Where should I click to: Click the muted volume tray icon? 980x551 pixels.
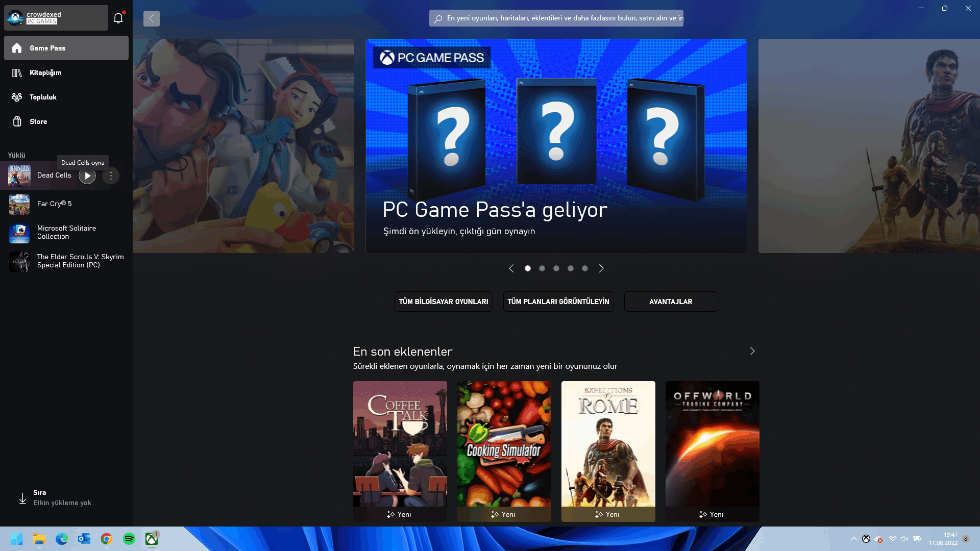click(904, 539)
